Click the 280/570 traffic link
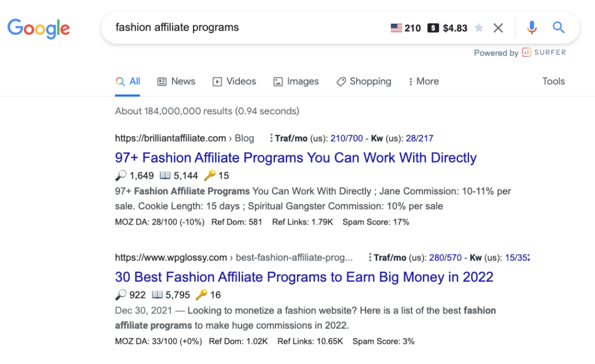The width and height of the screenshot is (595, 364). [x=445, y=258]
